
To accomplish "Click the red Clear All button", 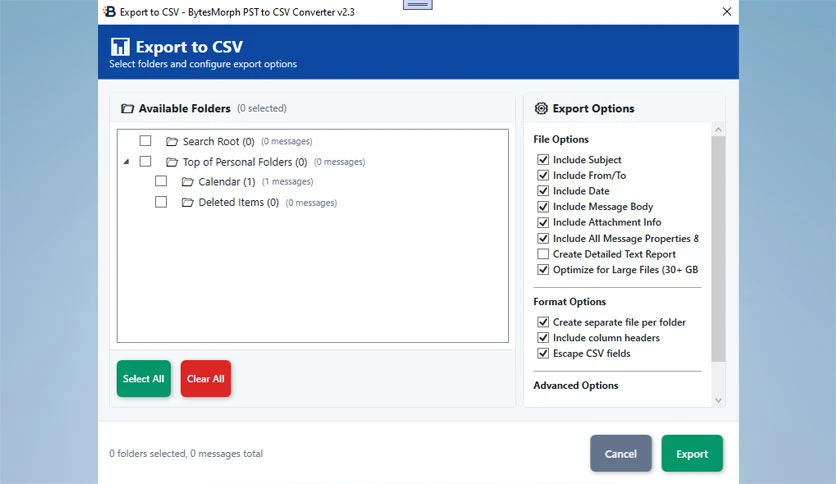I will [x=206, y=378].
